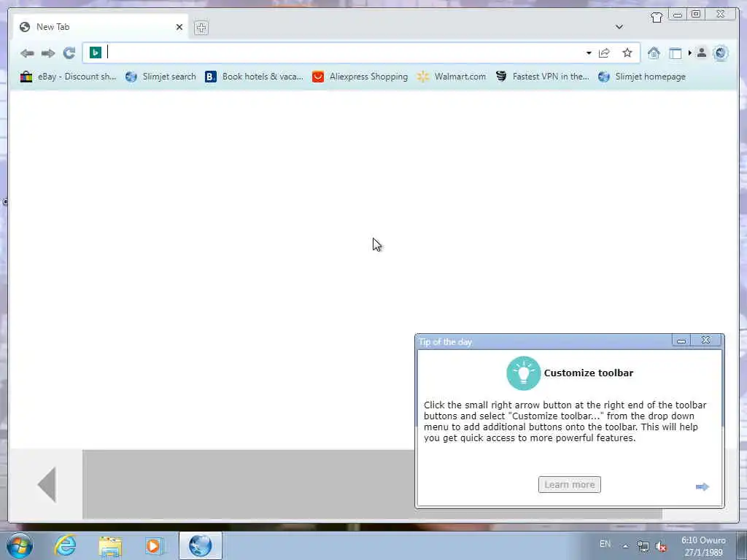The width and height of the screenshot is (747, 560).
Task: Open the Aliexpress Shopping bookmark
Action: (x=360, y=77)
